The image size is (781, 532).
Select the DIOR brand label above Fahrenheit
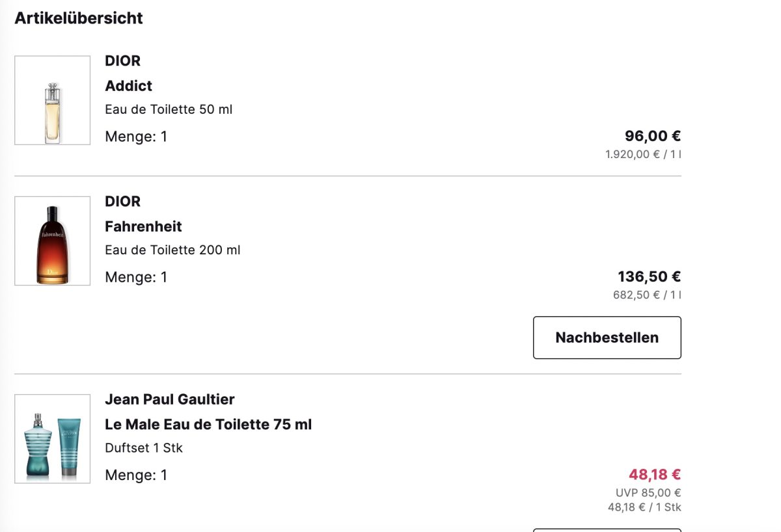(122, 201)
